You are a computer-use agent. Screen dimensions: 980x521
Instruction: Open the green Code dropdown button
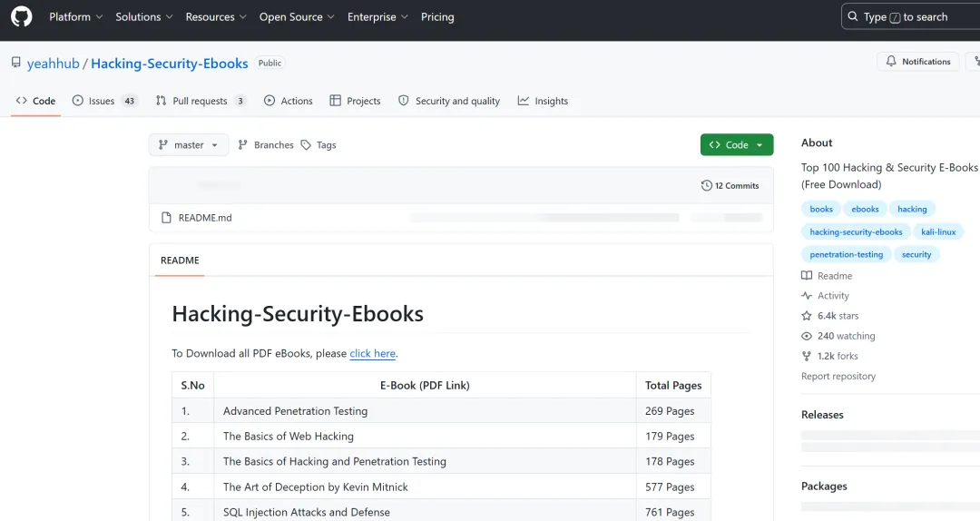click(x=737, y=144)
